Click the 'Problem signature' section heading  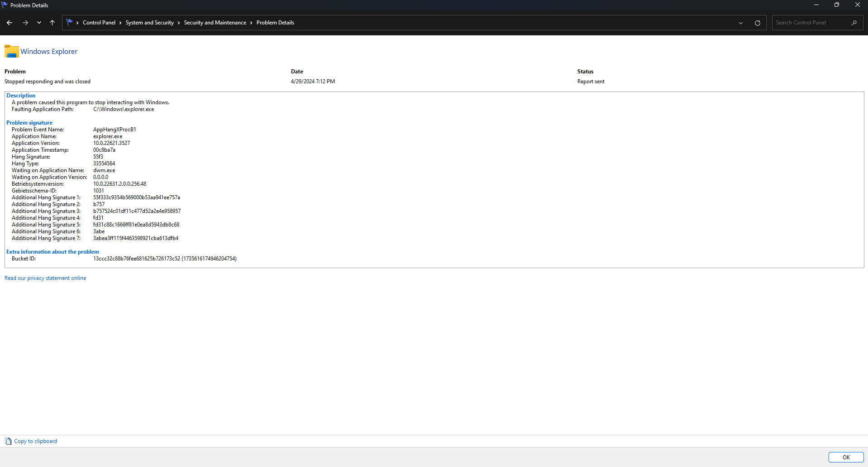point(29,123)
